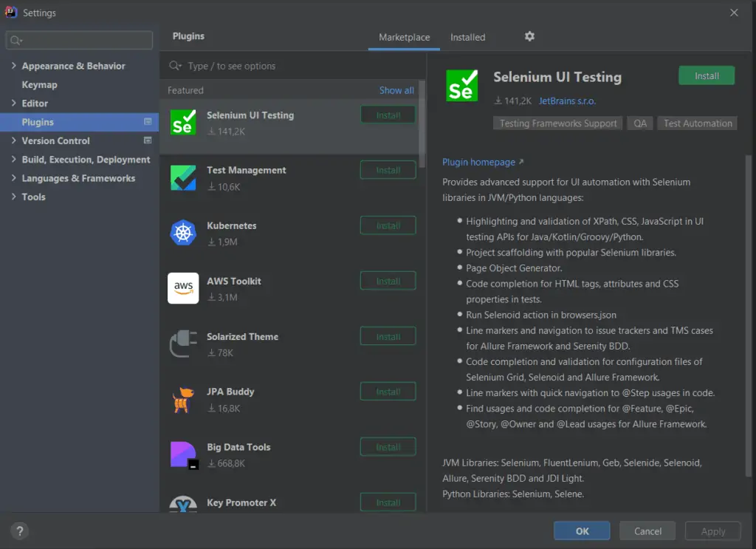Click the Solarized Theme plugin icon
This screenshot has height=549, width=756.
pos(183,343)
